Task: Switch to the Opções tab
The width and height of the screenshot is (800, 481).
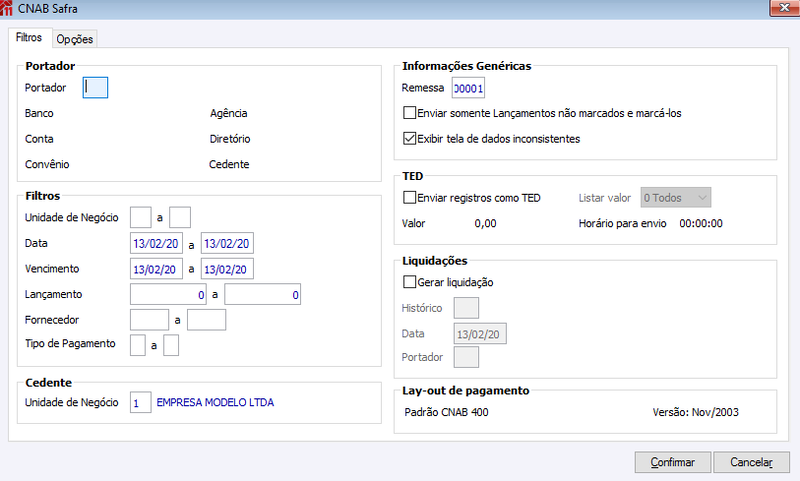Action: pyautogui.click(x=74, y=39)
